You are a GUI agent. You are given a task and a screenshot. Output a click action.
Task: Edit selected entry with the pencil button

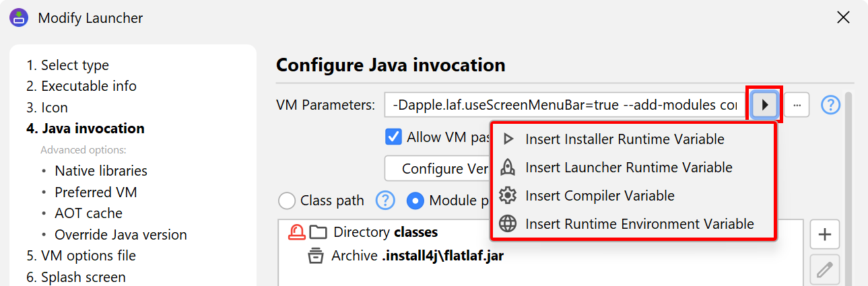(x=824, y=271)
